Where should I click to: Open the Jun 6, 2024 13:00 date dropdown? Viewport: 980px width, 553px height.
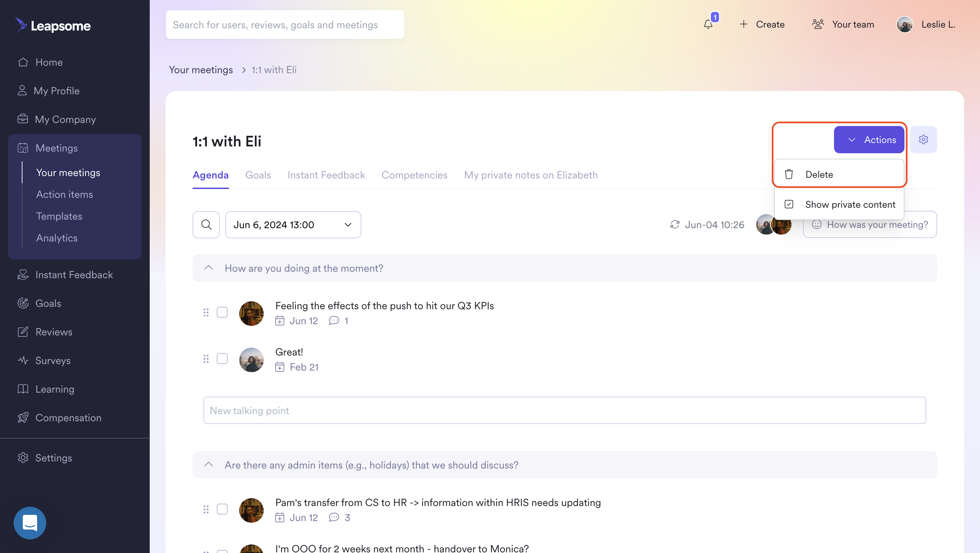(x=293, y=224)
